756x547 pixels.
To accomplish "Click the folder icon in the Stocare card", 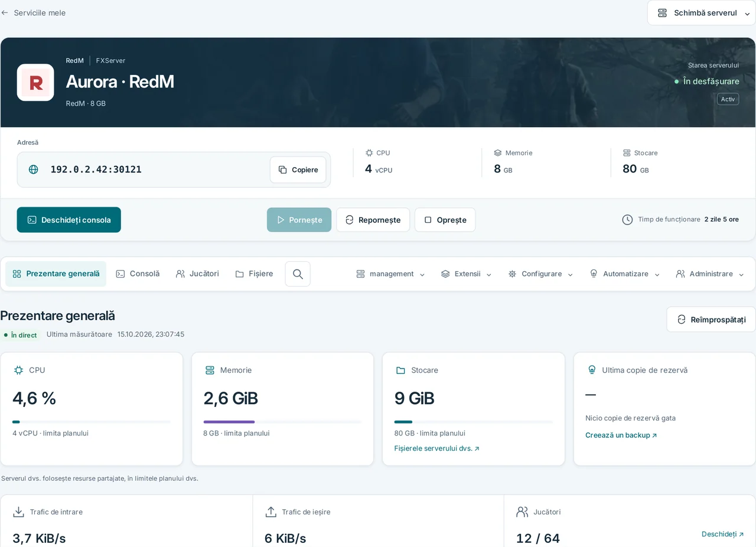I will coord(400,370).
